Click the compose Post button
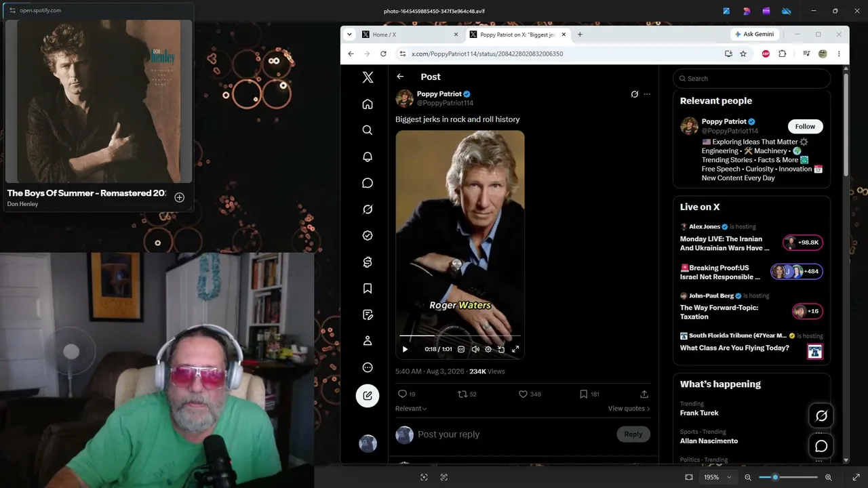This screenshot has height=488, width=868. 368,396
